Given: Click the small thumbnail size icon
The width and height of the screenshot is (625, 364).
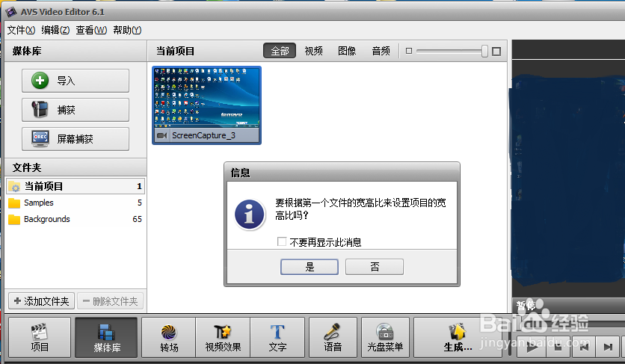Looking at the screenshot, I should point(408,51).
